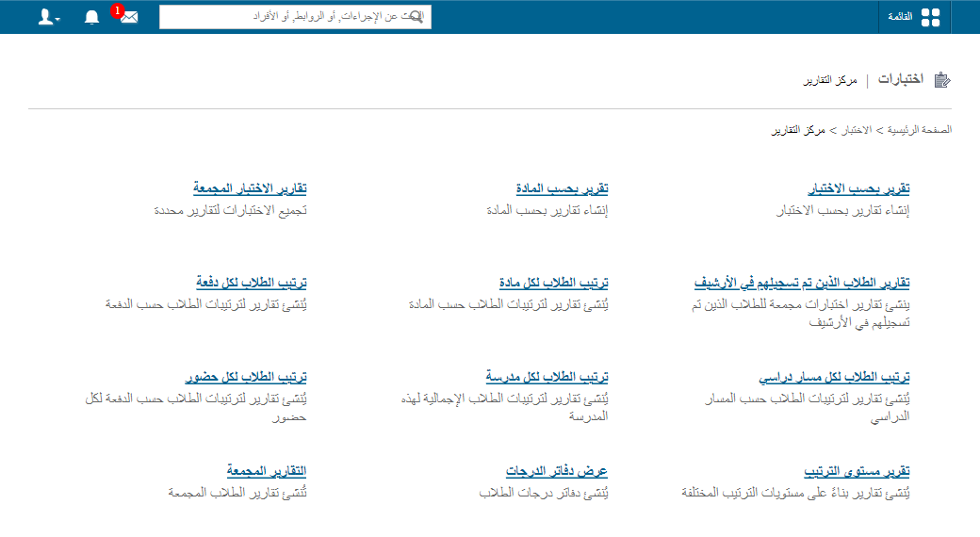Open the user profile dropdown
The width and height of the screenshot is (980, 537).
[x=49, y=17]
